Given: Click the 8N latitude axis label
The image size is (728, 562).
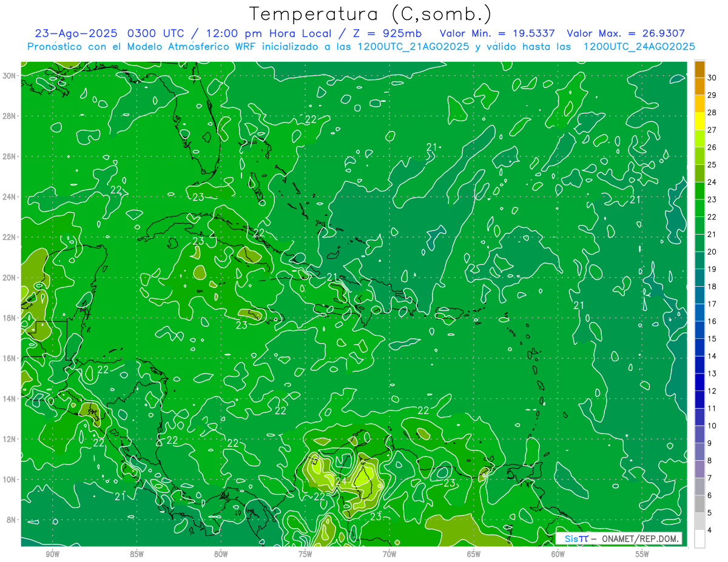Looking at the screenshot, I should pyautogui.click(x=12, y=520).
